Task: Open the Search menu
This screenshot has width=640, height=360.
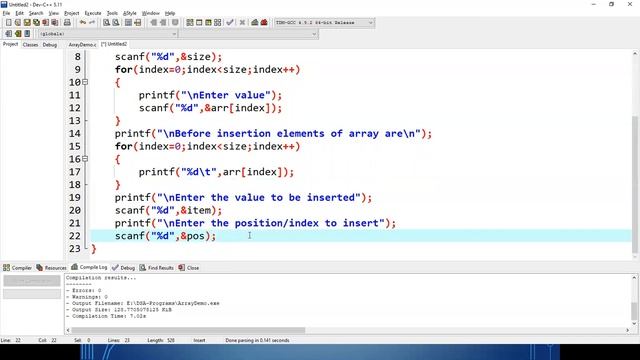Action: (36, 13)
